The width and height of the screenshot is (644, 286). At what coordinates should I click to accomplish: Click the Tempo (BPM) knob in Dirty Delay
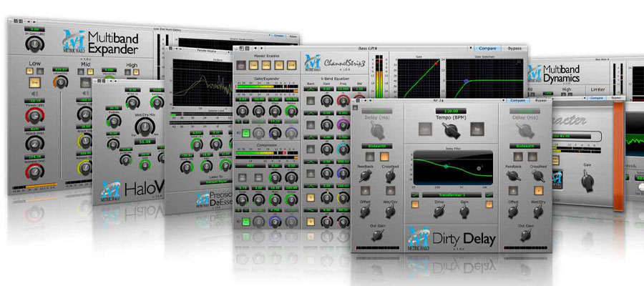pyautogui.click(x=451, y=130)
